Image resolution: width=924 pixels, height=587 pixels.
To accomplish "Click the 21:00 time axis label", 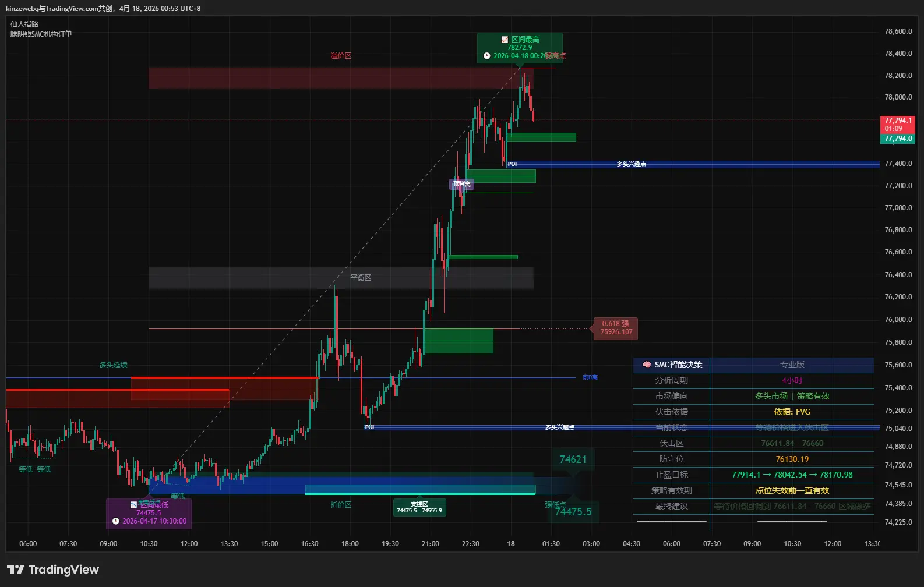I will pos(431,544).
